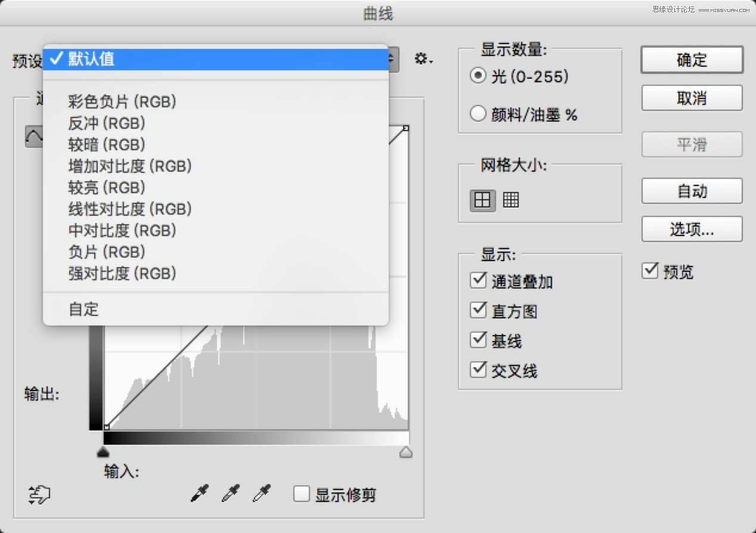Viewport: 756px width, 533px height.
Task: Uncheck the 预览 checkbox
Action: click(650, 271)
